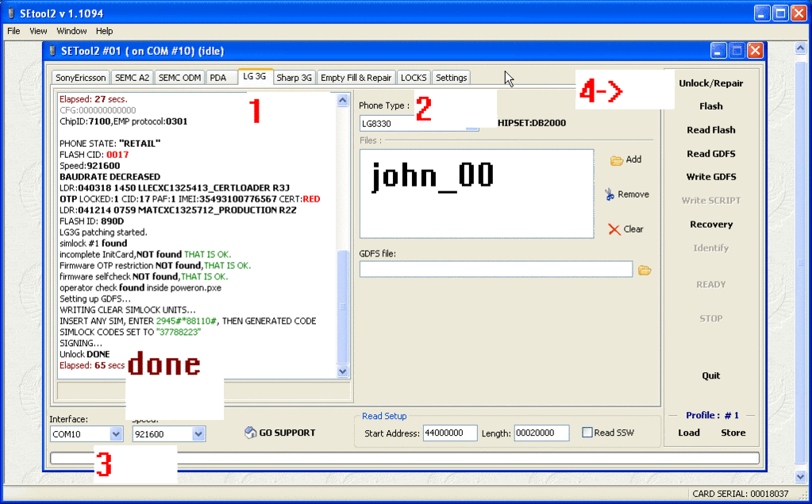The width and height of the screenshot is (812, 504).
Task: Switch to the SEMC A2 tab
Action: (x=132, y=78)
